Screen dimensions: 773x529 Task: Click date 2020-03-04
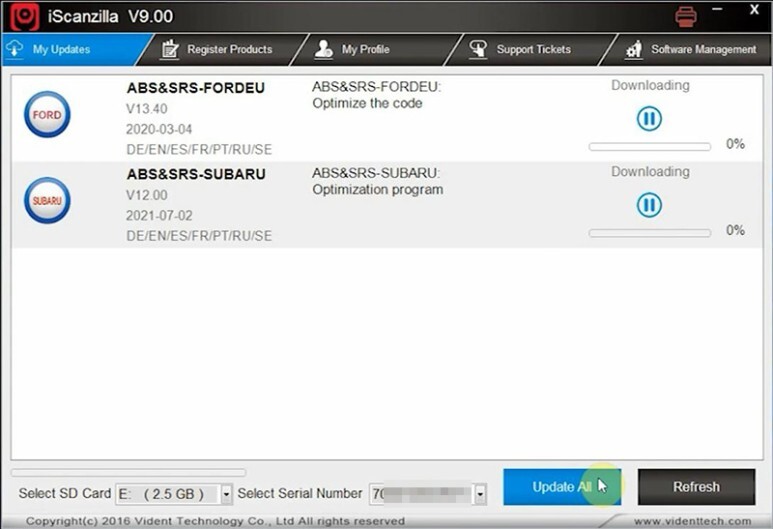[x=159, y=129]
